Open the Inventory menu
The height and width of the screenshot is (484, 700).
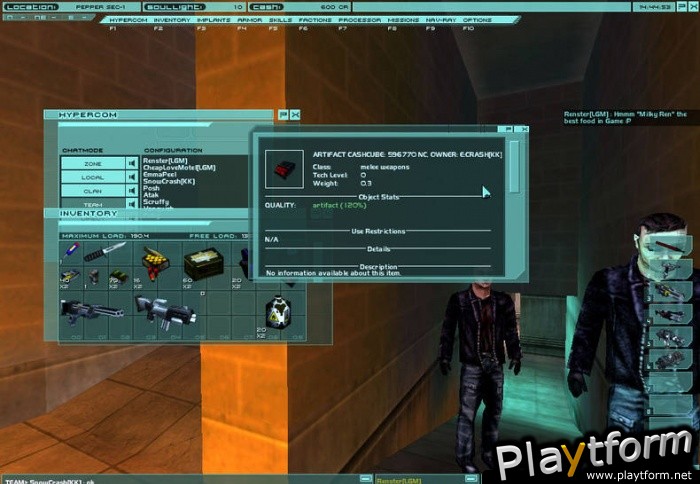click(172, 20)
